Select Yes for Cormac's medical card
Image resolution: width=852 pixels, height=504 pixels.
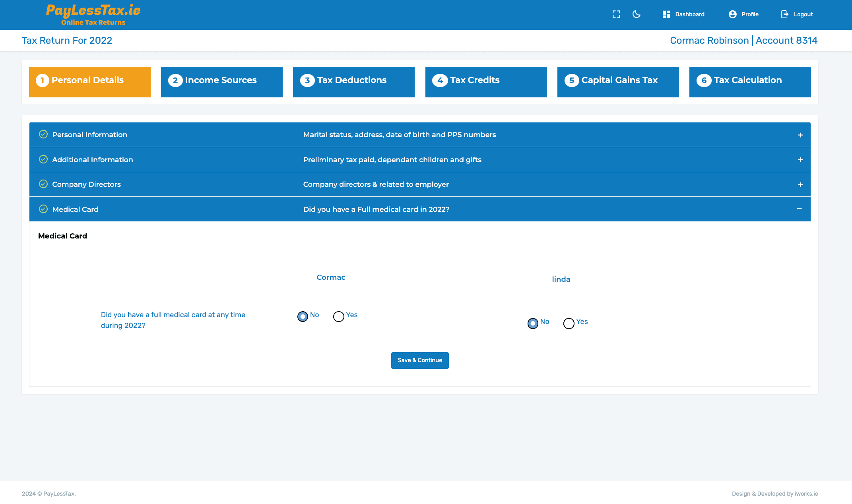(339, 316)
